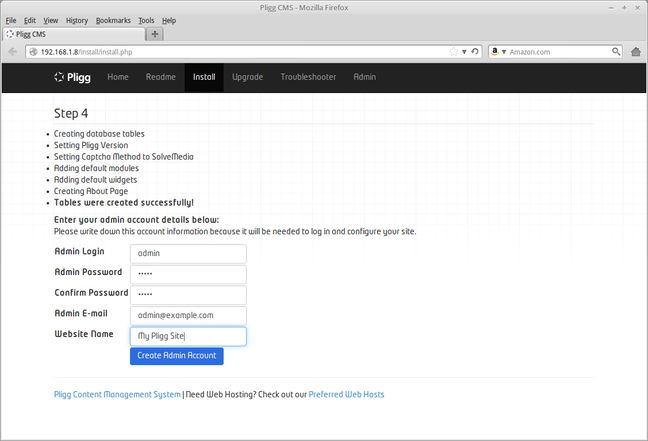Viewport: 648px width, 441px height.
Task: Maximize the Firefox window
Action: (x=624, y=7)
